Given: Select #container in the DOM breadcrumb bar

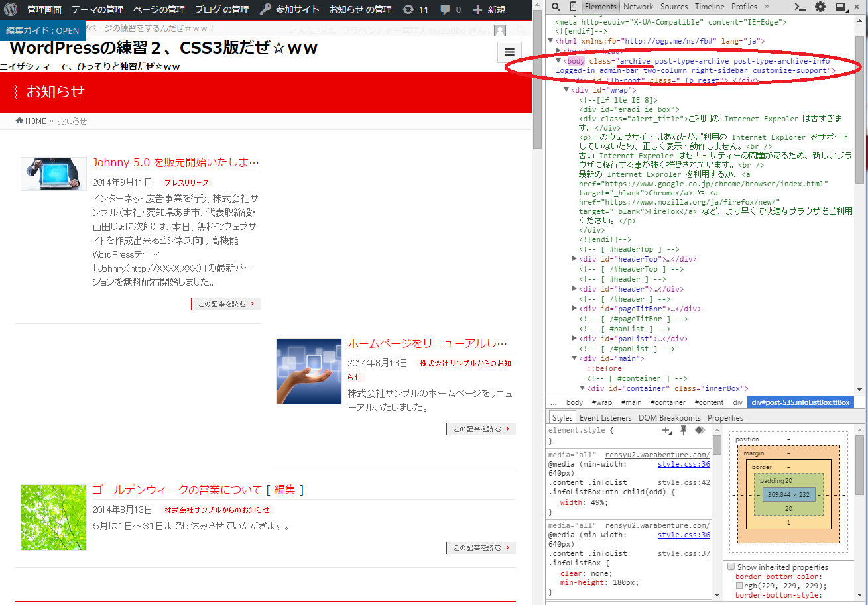Looking at the screenshot, I should coord(668,402).
